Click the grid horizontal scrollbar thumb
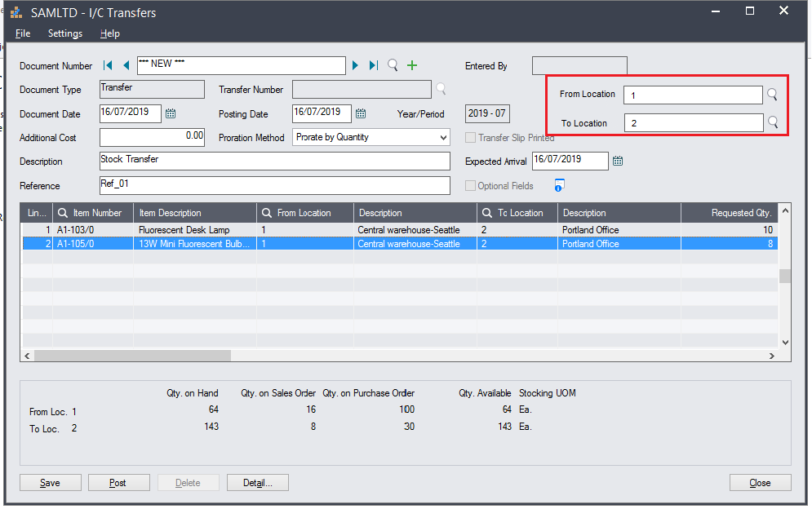Screen dimensions: 812x509 pos(132,356)
